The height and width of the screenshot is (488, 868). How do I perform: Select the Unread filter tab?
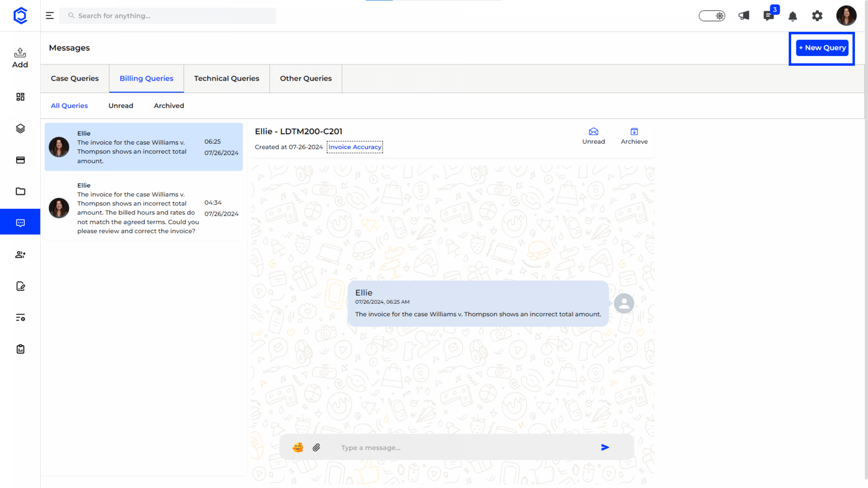point(121,105)
